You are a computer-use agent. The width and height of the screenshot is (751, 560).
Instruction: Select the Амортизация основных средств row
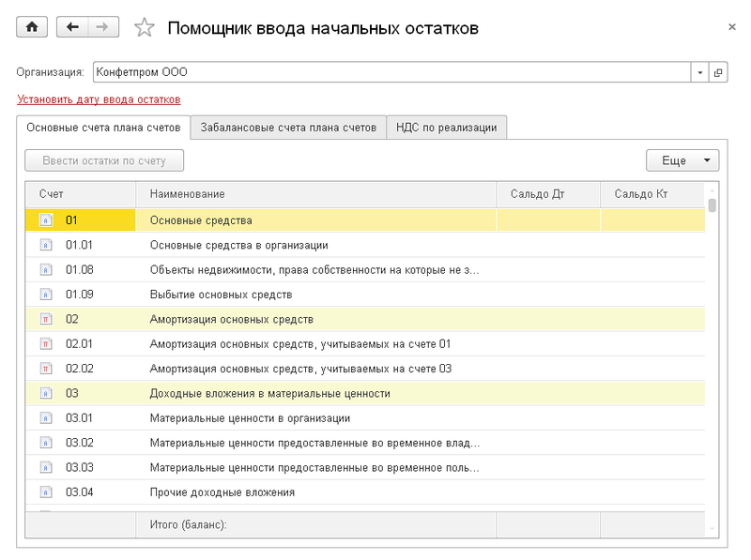365,319
